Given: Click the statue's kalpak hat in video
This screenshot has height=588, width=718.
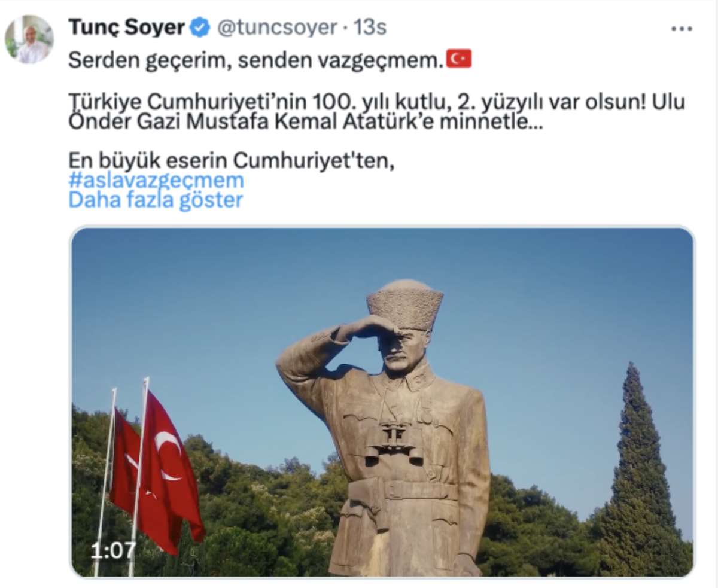Looking at the screenshot, I should tap(405, 305).
